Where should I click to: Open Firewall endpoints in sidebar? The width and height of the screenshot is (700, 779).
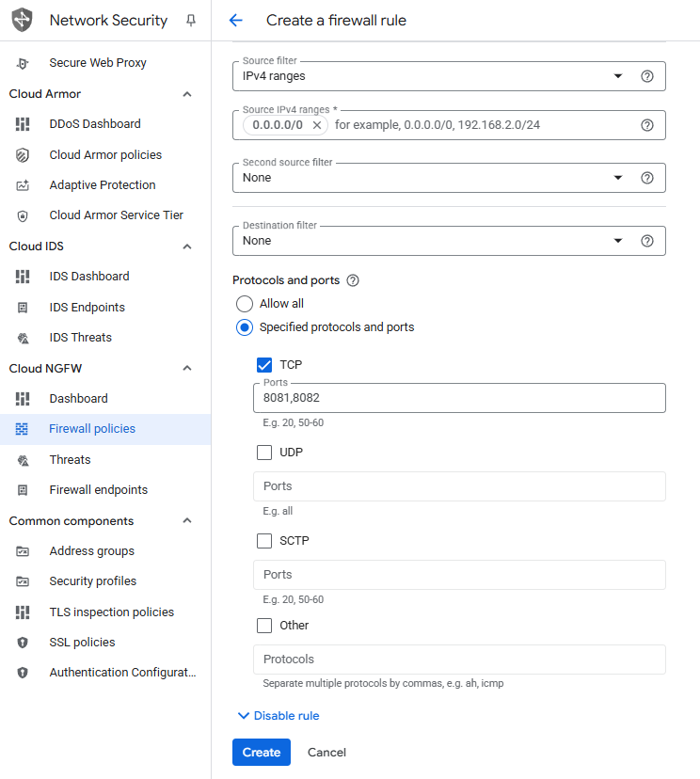pos(98,490)
